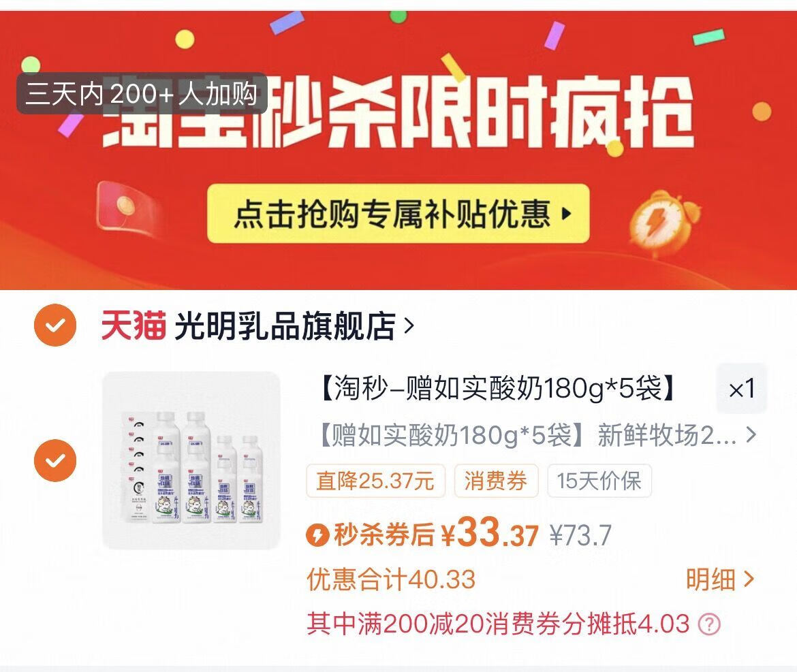Click the 消费券 tag

[496, 481]
